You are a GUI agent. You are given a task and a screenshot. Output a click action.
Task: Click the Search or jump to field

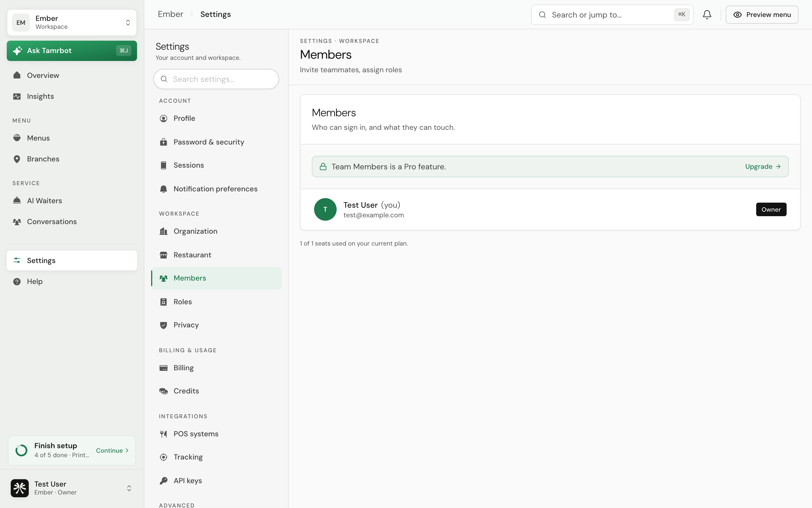coord(612,15)
